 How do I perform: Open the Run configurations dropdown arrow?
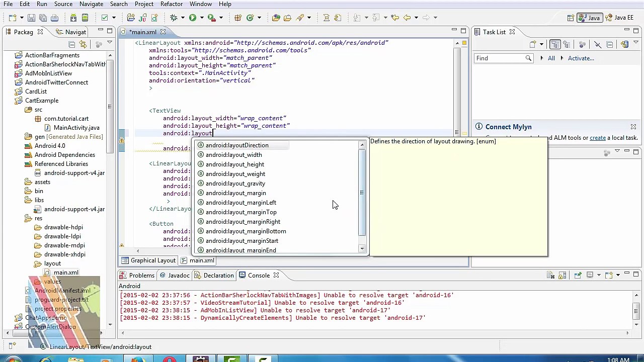(201, 18)
